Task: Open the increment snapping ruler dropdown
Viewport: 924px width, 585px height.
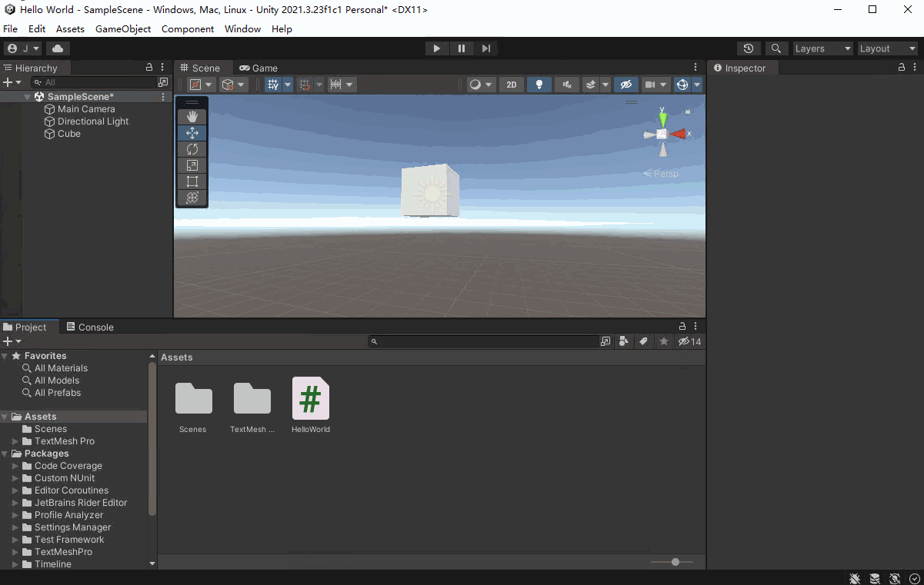Action: click(x=342, y=85)
